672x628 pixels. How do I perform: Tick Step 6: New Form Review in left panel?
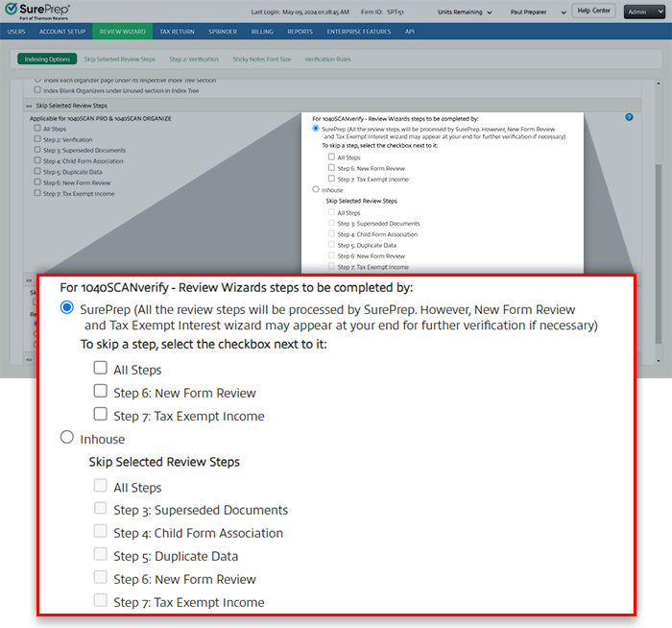click(36, 182)
